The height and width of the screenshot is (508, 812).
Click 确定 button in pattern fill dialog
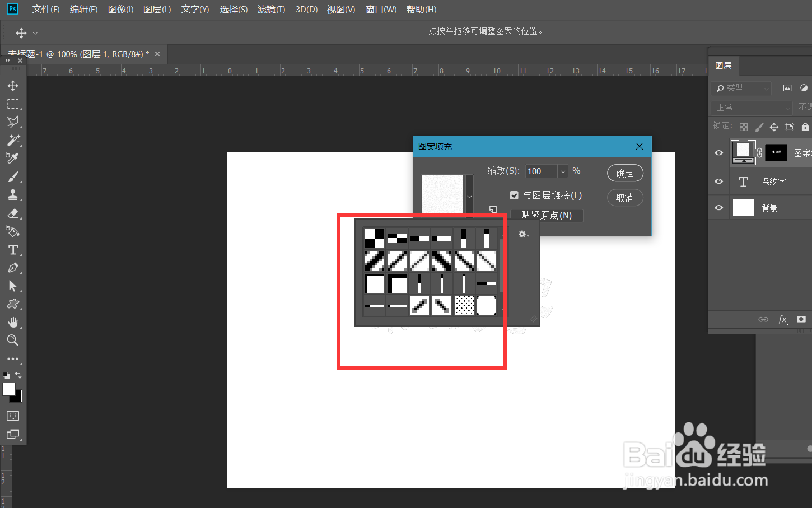(x=625, y=173)
